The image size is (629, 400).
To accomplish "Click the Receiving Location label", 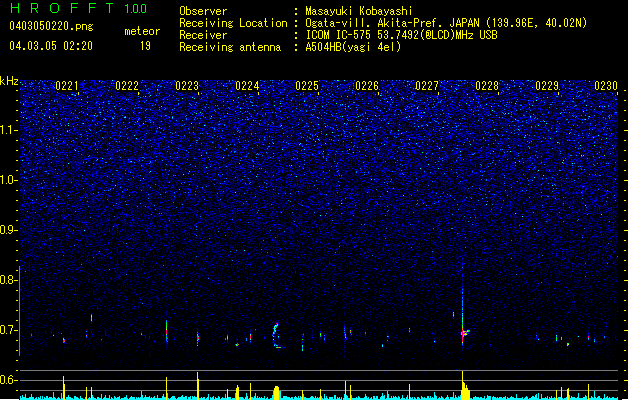I will 233,23.
